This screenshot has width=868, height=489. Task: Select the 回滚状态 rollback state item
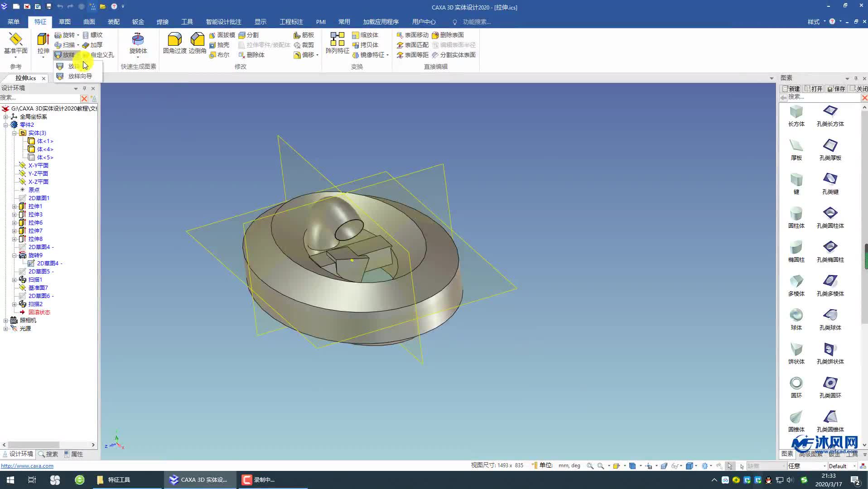(39, 312)
